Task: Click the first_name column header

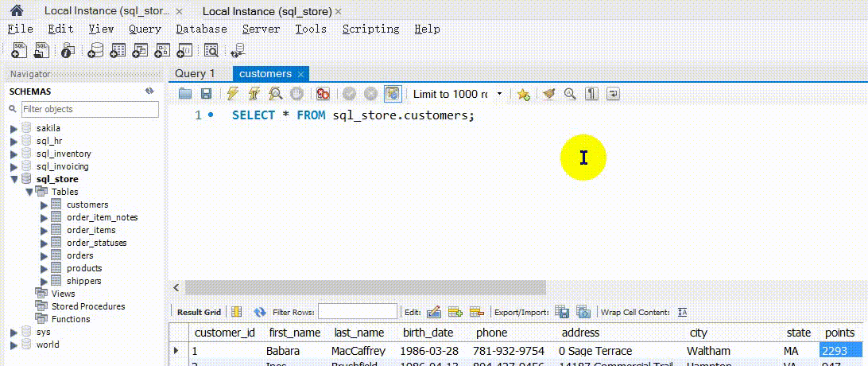Action: pyautogui.click(x=294, y=333)
